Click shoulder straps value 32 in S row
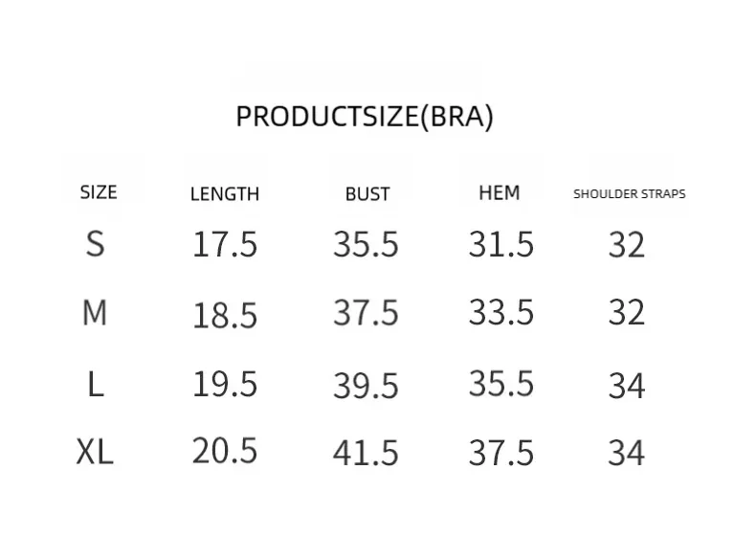Viewport: 756px width, 536px height. [x=627, y=246]
